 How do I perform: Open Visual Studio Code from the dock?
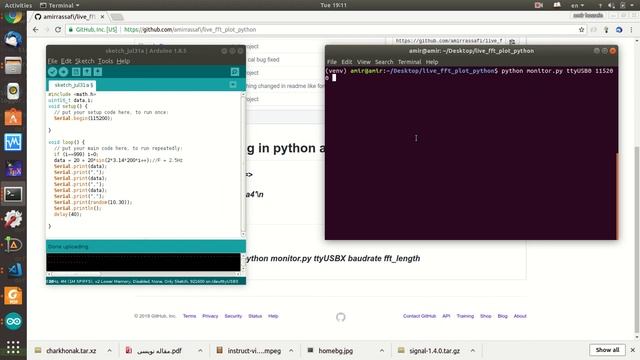coord(13,270)
